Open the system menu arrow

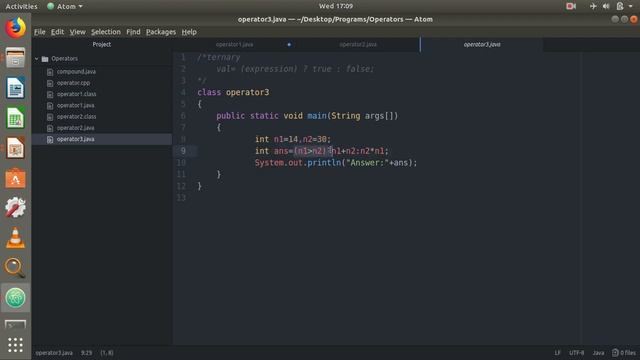coord(631,6)
